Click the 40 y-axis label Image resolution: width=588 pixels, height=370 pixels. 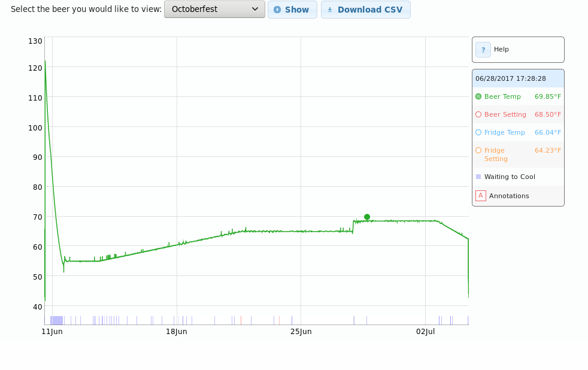click(x=38, y=307)
